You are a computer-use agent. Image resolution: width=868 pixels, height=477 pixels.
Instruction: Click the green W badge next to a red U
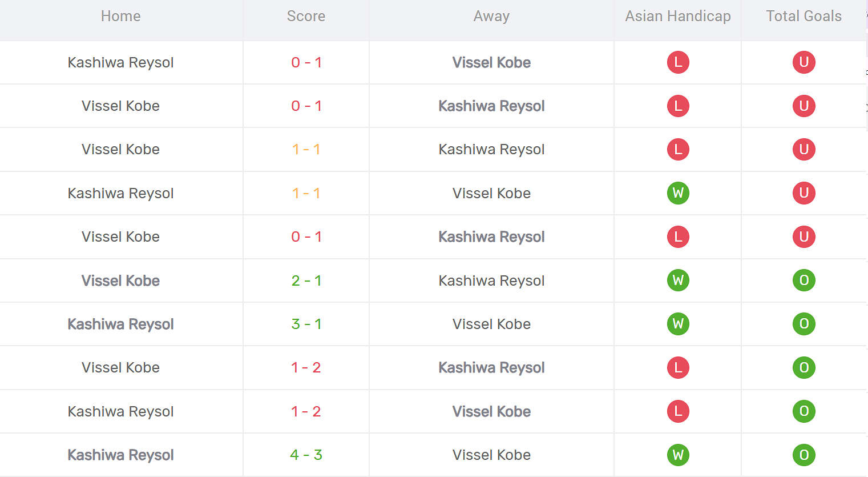point(678,193)
